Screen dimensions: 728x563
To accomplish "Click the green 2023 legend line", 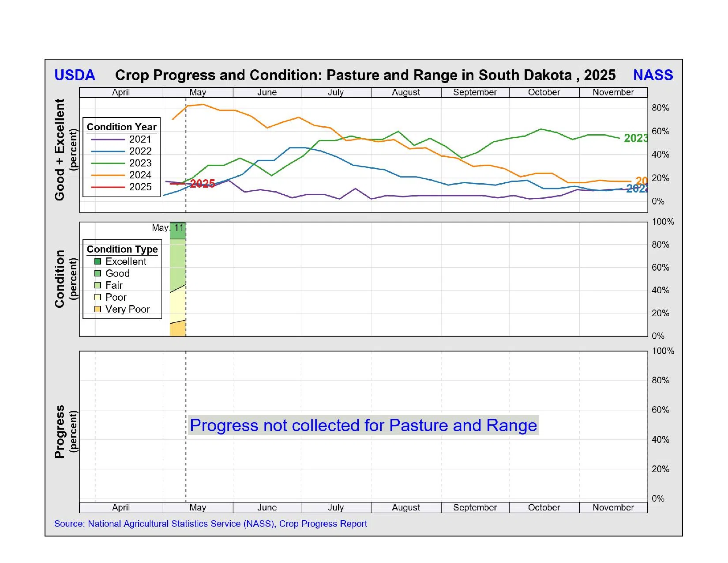I will (108, 163).
